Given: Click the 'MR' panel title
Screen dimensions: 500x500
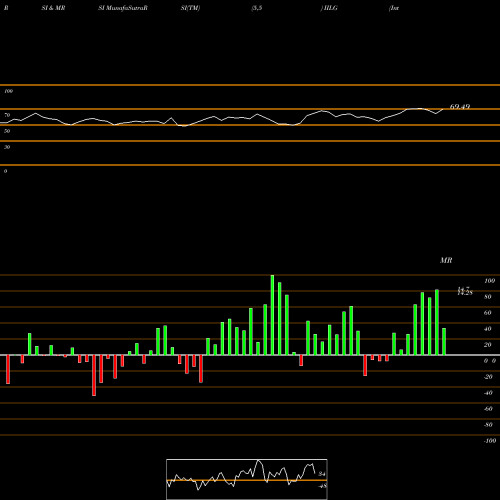Looking at the screenshot, I should (446, 260).
